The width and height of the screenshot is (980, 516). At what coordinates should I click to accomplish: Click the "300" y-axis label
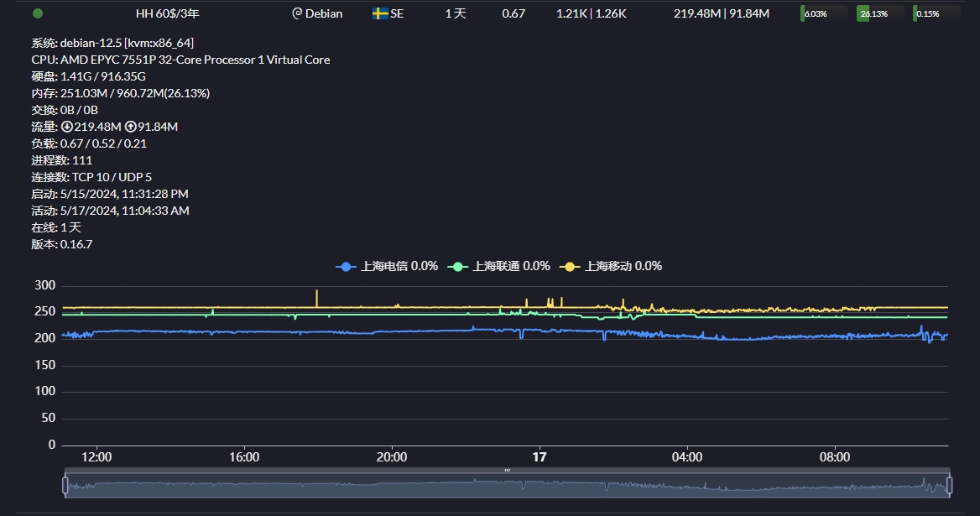click(45, 285)
